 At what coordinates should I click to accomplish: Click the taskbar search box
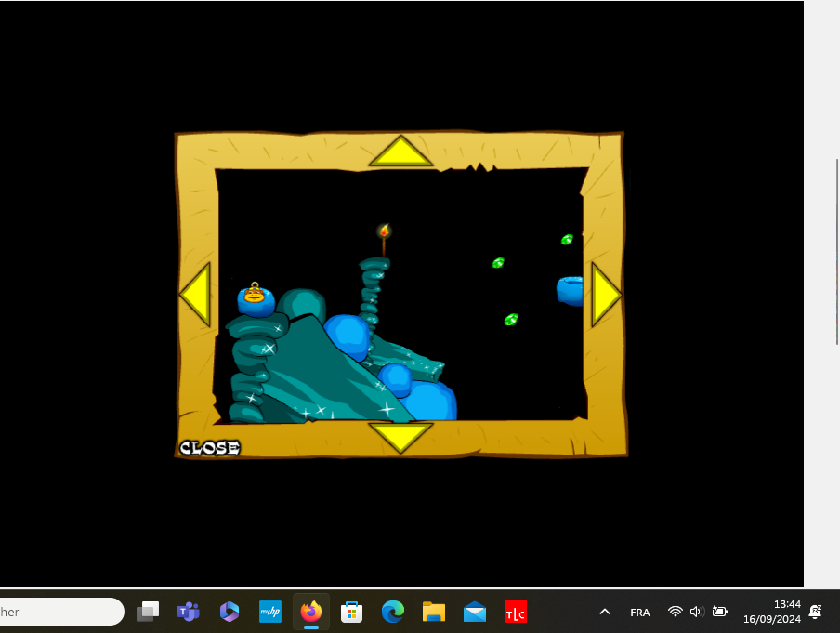58,612
